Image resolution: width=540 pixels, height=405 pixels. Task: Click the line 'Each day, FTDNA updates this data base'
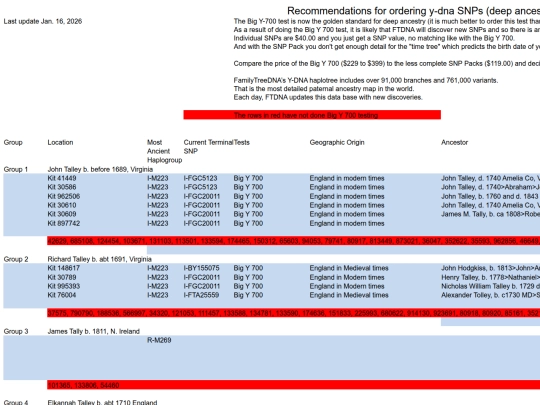(328, 97)
